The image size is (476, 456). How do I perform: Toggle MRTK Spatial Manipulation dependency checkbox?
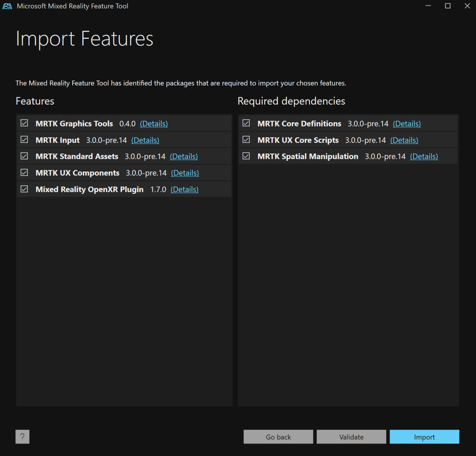246,156
